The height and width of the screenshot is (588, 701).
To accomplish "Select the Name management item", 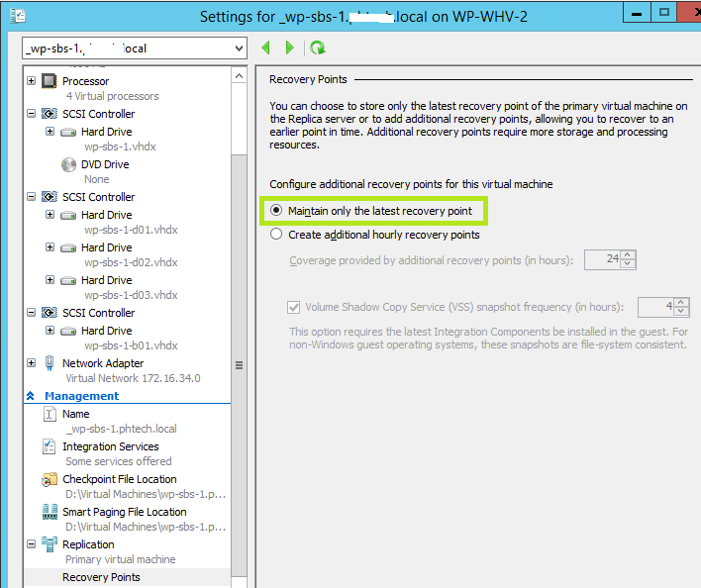I will click(75, 414).
